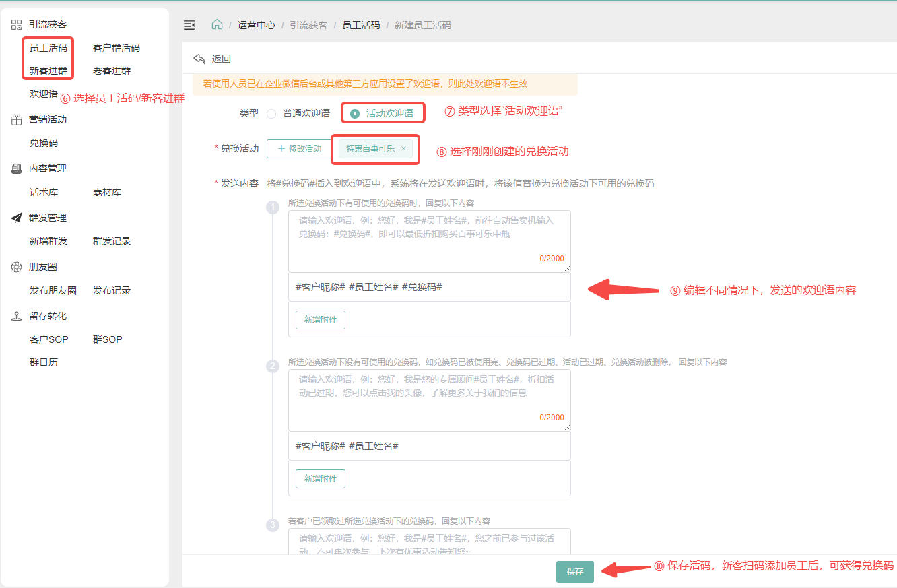Click the 运营中心 breadcrumb link
This screenshot has width=897, height=588.
tap(256, 25)
